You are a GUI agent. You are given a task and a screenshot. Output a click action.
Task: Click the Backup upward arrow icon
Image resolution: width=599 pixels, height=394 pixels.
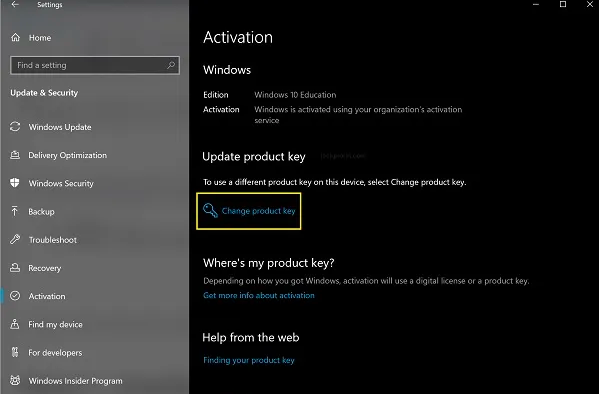click(15, 211)
